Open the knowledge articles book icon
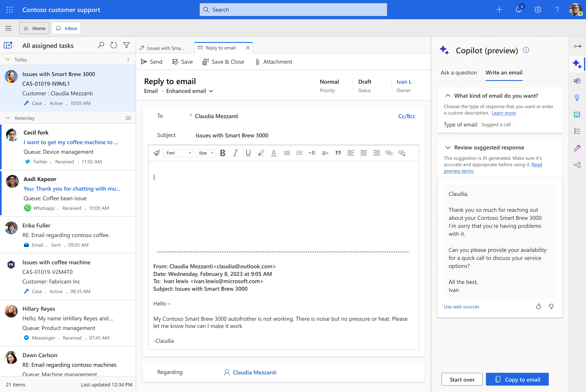The width and height of the screenshot is (586, 392). click(x=578, y=115)
